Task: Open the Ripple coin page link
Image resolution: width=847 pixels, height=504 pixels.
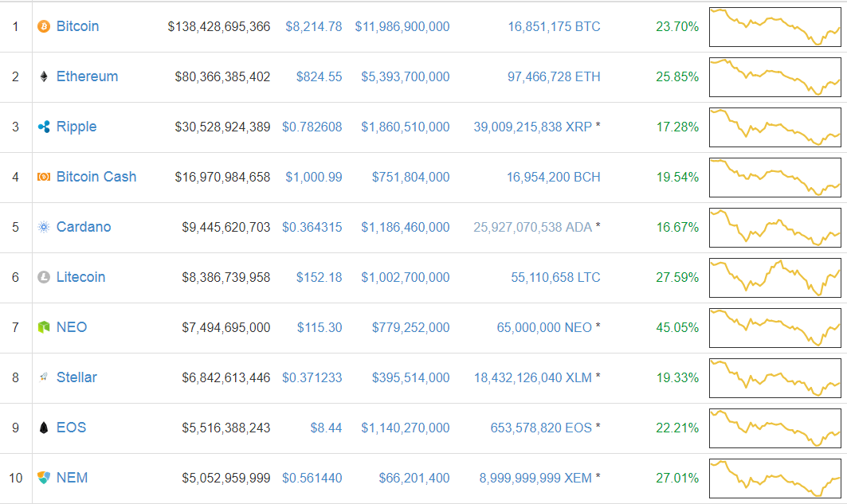Action: 76,127
